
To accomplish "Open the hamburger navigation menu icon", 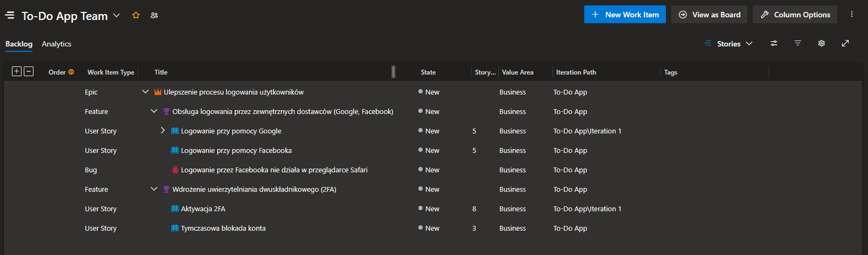I will 10,16.
